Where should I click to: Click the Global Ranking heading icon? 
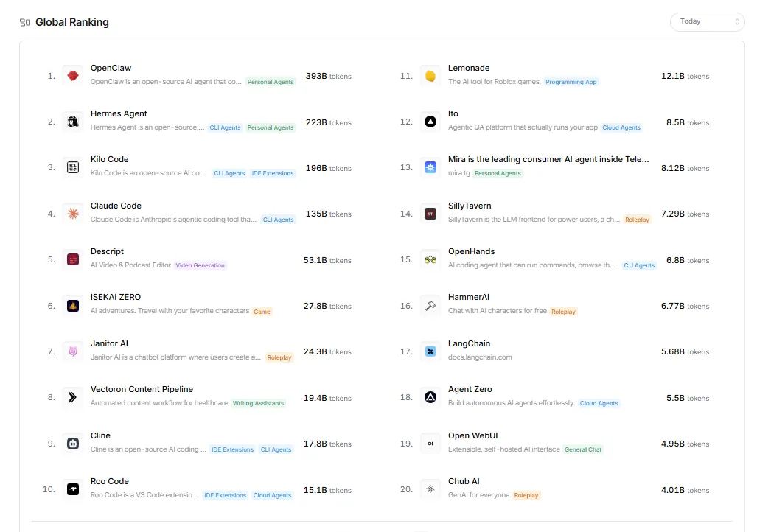(x=25, y=22)
